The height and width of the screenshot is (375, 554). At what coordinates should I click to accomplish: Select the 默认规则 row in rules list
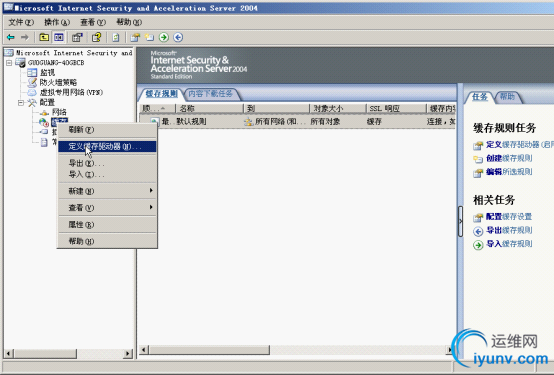297,122
